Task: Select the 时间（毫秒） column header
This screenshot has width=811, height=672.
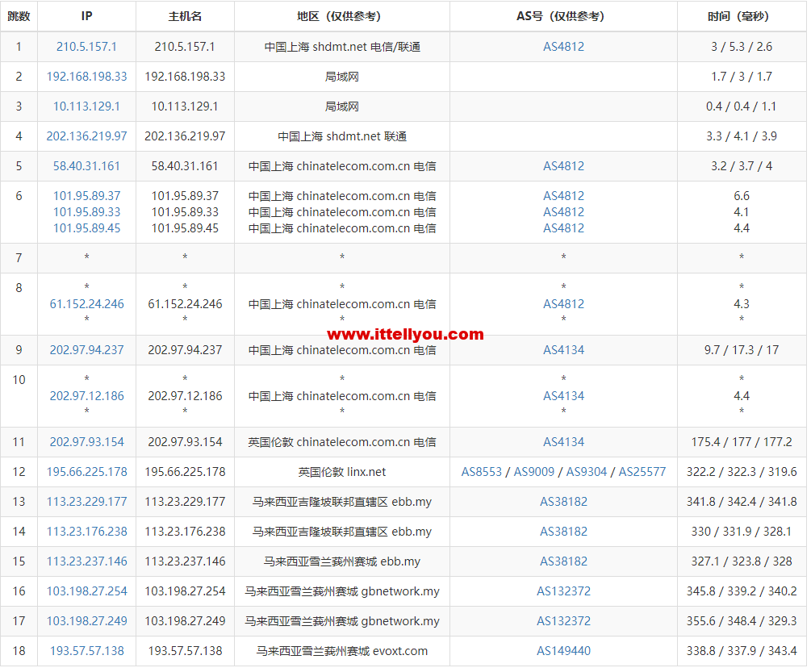Action: 741,17
